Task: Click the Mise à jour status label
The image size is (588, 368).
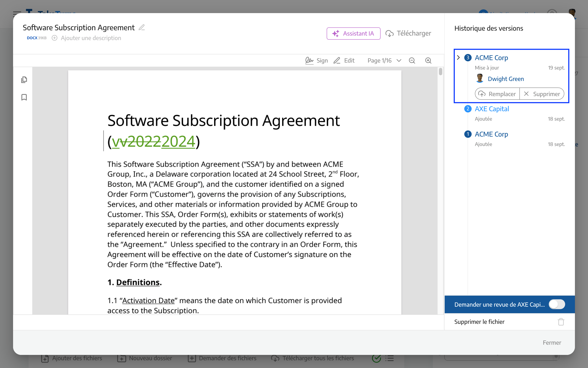Action: click(x=487, y=68)
